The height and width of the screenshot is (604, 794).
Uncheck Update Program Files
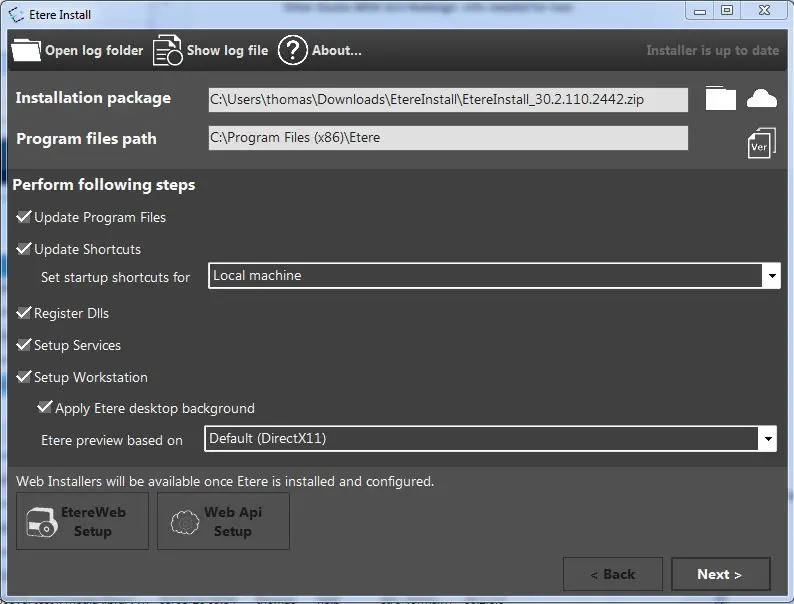click(25, 217)
